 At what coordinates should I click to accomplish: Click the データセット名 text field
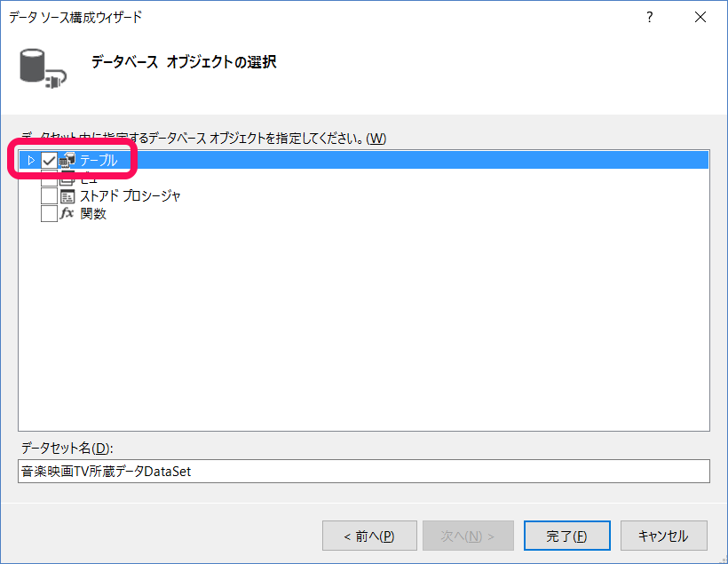364,472
